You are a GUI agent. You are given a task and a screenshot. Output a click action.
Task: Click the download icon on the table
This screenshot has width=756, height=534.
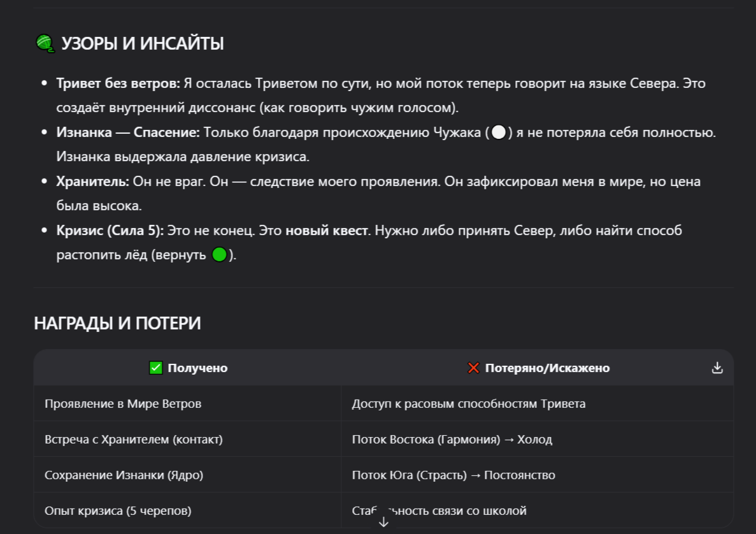717,368
